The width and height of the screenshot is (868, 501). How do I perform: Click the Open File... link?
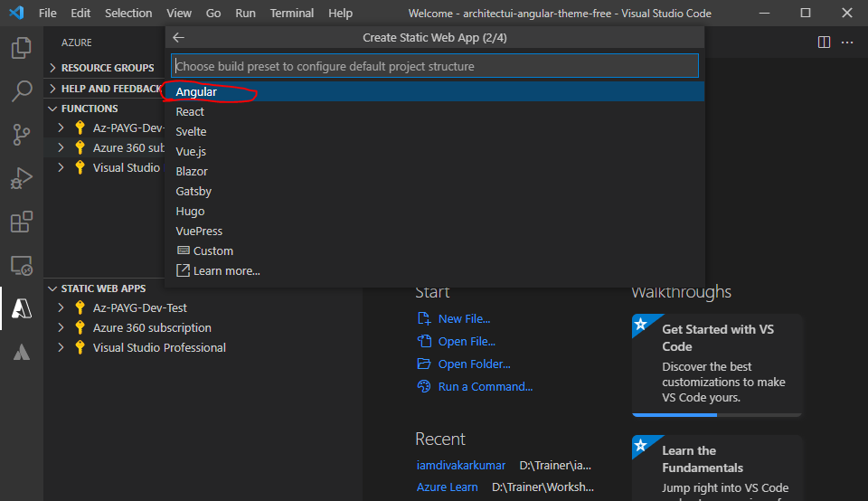pyautogui.click(x=467, y=342)
